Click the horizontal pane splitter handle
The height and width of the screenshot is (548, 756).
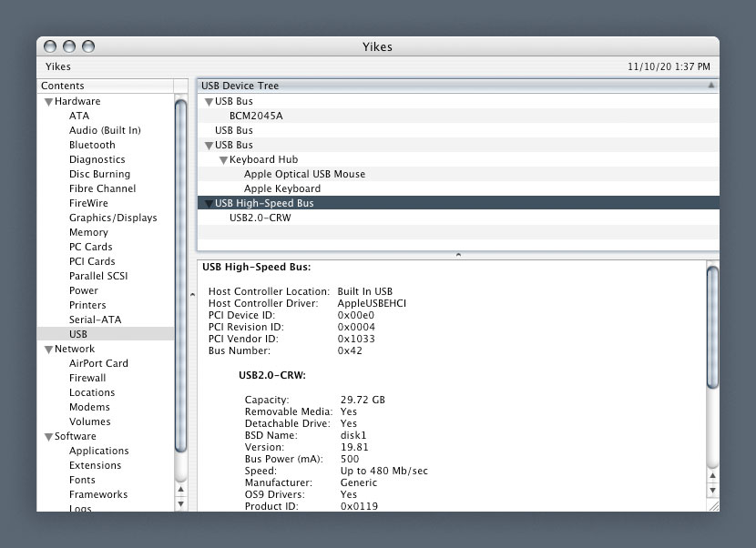click(x=458, y=255)
